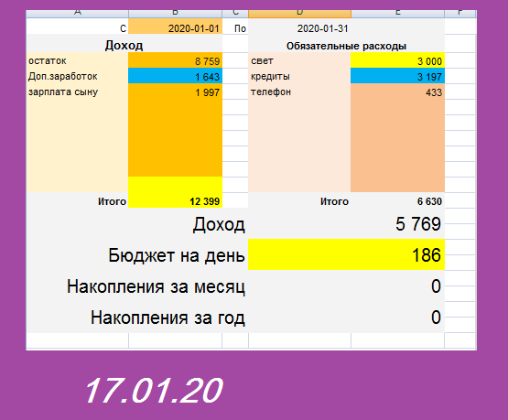Click the 'Итого' label under expenses
Viewport: 508px width, 420px height.
(x=334, y=201)
